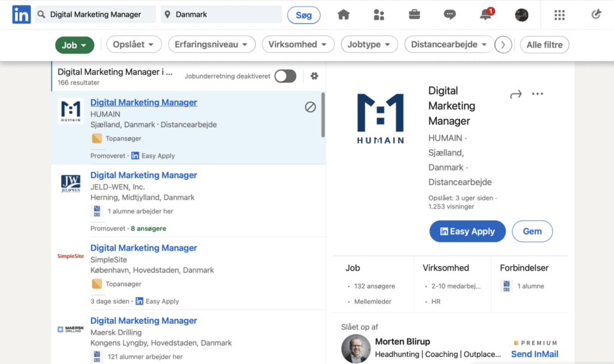Open the Virksomhed filter dropdown
The width and height of the screenshot is (614, 364).
(x=297, y=44)
